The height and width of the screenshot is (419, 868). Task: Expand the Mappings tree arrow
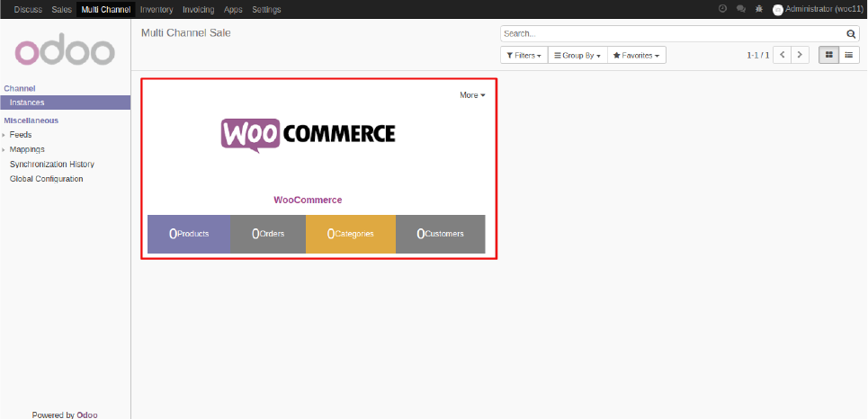pos(4,150)
